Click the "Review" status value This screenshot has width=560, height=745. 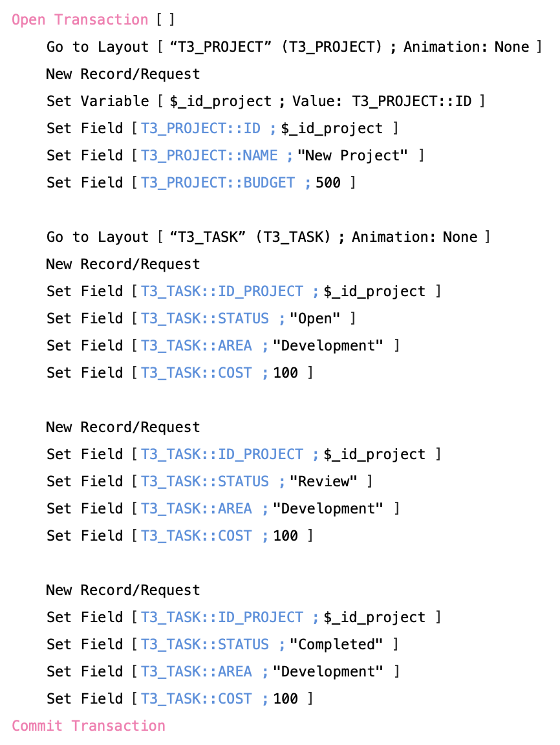(323, 481)
